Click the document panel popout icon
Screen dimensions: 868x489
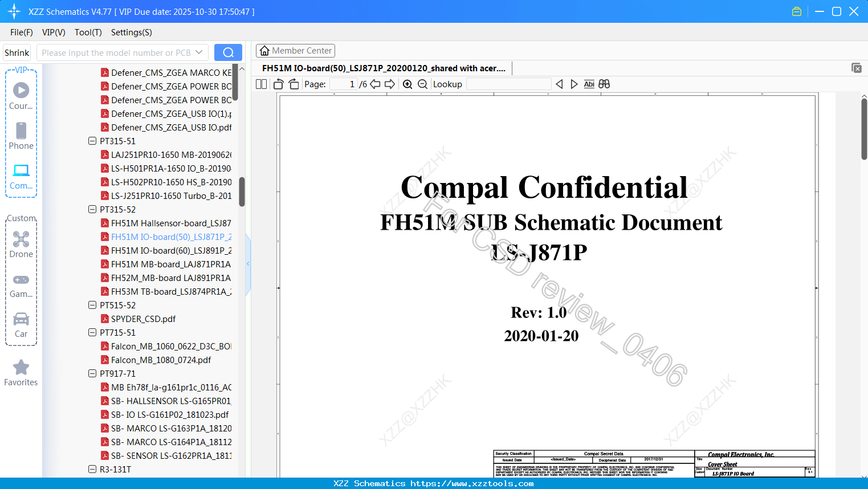(857, 68)
